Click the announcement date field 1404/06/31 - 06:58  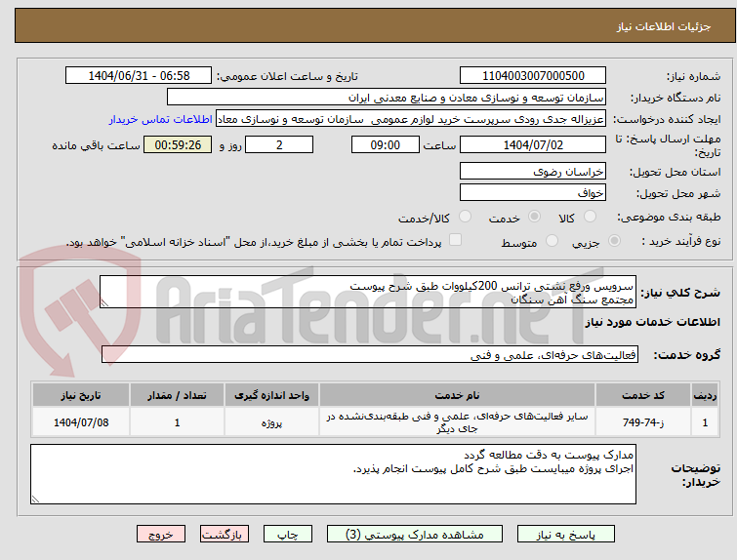coord(139,76)
